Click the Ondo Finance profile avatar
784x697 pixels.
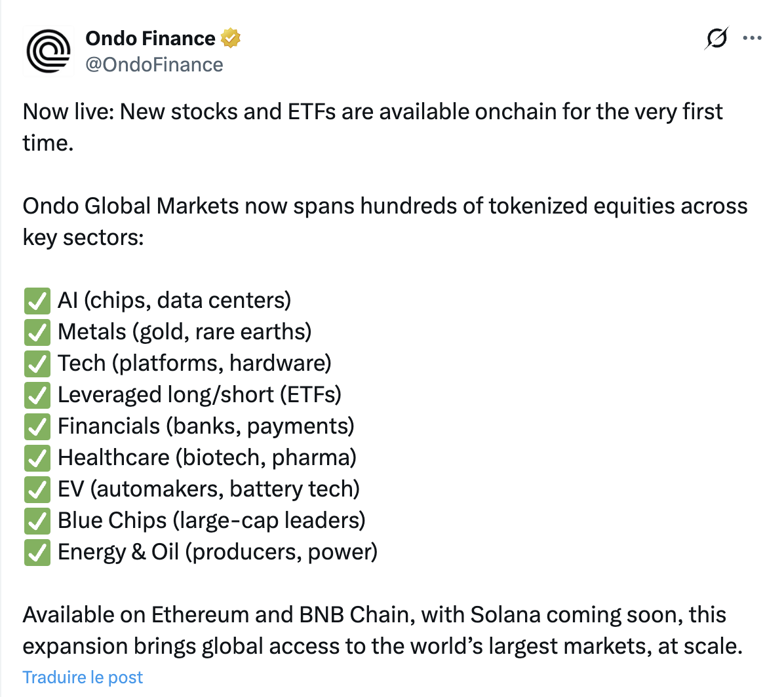48,50
